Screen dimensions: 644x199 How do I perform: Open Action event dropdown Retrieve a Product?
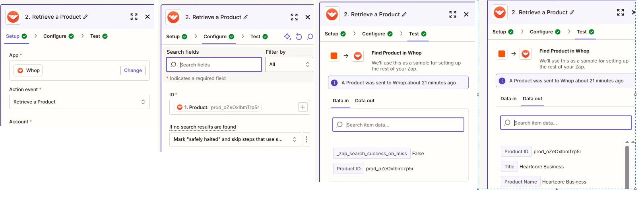point(80,102)
